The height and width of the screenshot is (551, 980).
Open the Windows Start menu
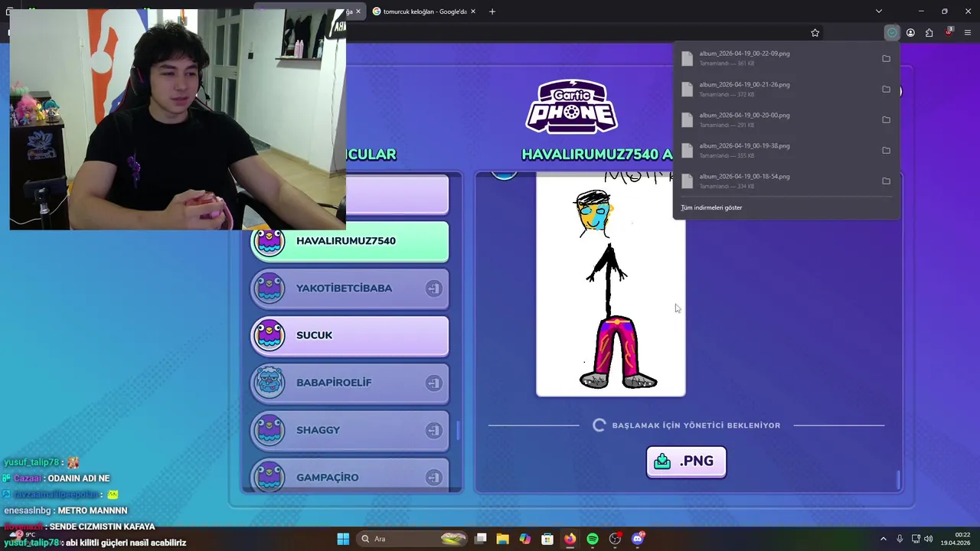343,539
